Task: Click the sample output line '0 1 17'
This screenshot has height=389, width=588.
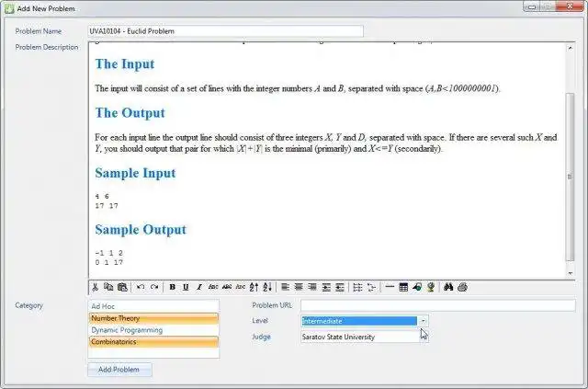Action: click(x=108, y=262)
